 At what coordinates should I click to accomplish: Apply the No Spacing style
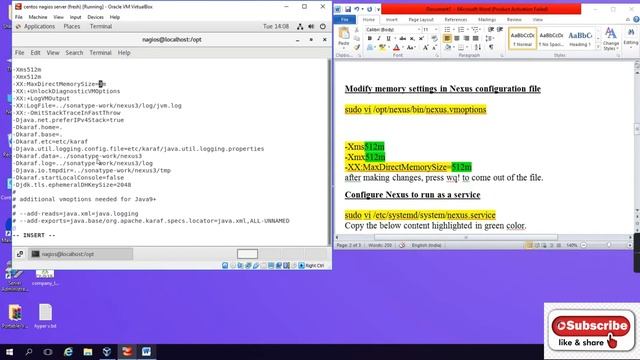coord(551,38)
